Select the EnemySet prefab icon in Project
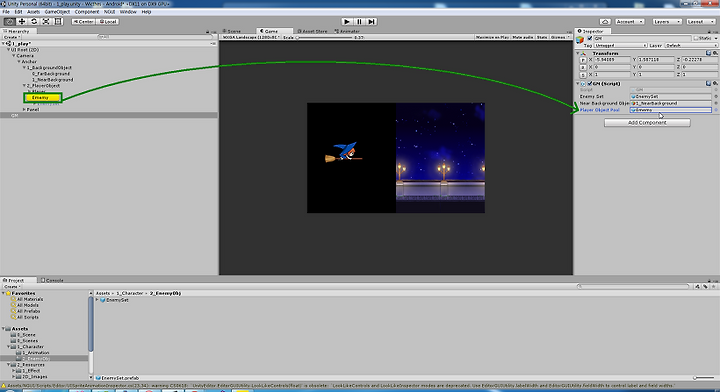This screenshot has height=392, width=720. (103, 300)
